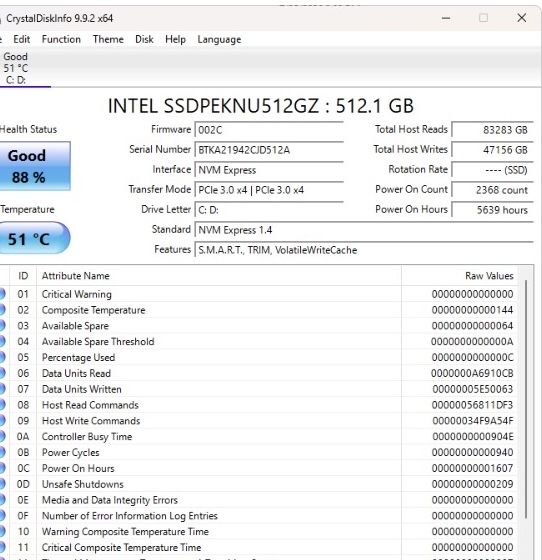Click raw value 00000005E50063
This screenshot has height=560, width=542.
tap(473, 389)
